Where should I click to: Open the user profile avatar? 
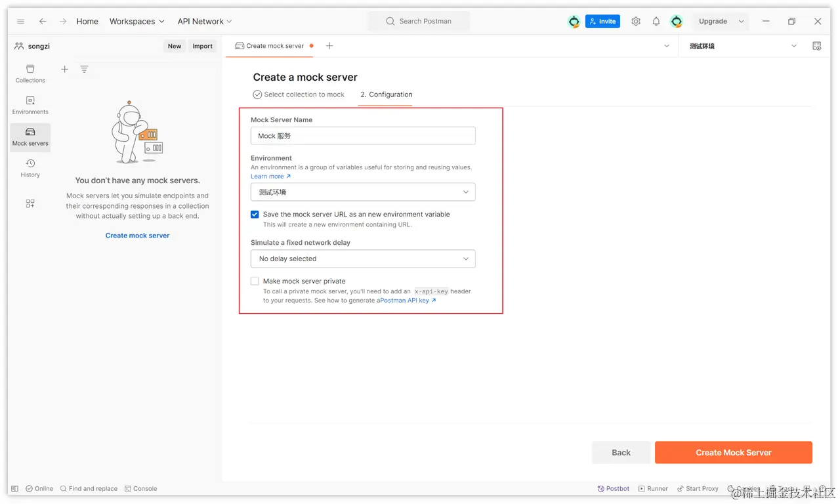(x=677, y=22)
